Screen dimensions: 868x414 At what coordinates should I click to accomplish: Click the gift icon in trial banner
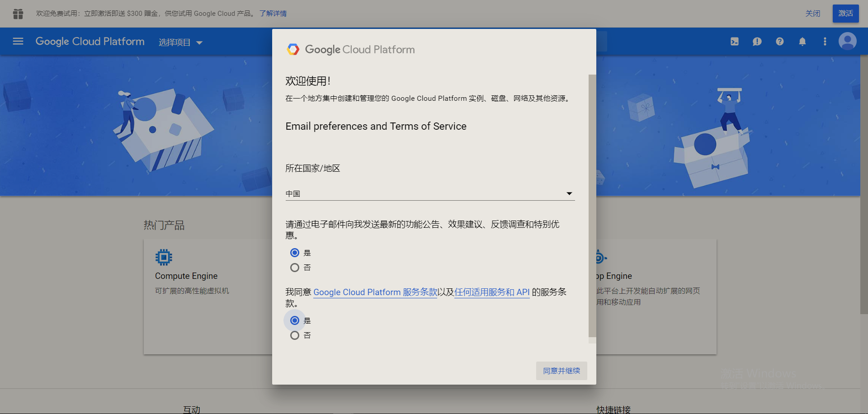(18, 14)
